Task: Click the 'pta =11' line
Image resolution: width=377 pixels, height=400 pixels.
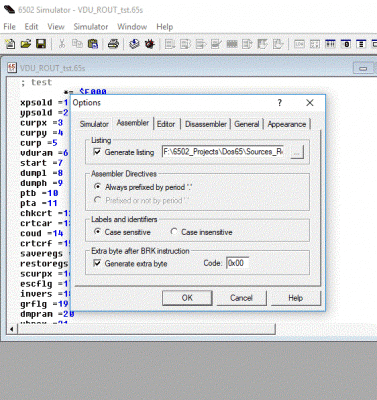Action: tap(39, 203)
